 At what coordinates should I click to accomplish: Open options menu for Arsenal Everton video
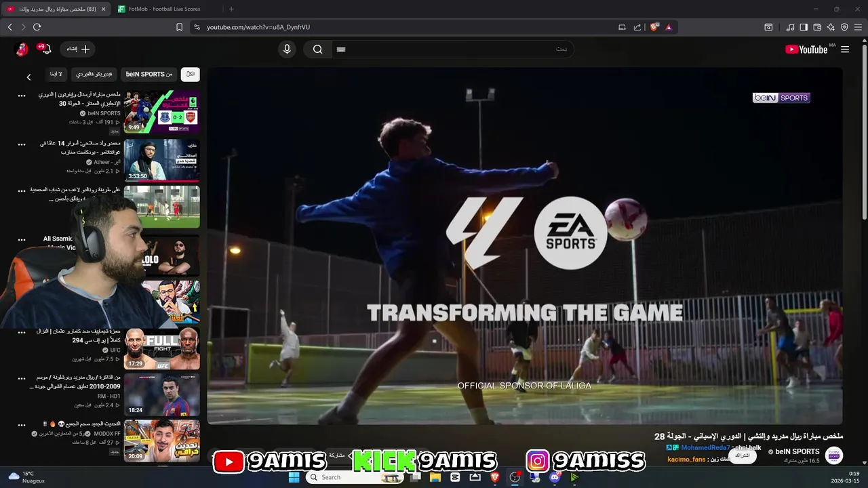pyautogui.click(x=22, y=96)
